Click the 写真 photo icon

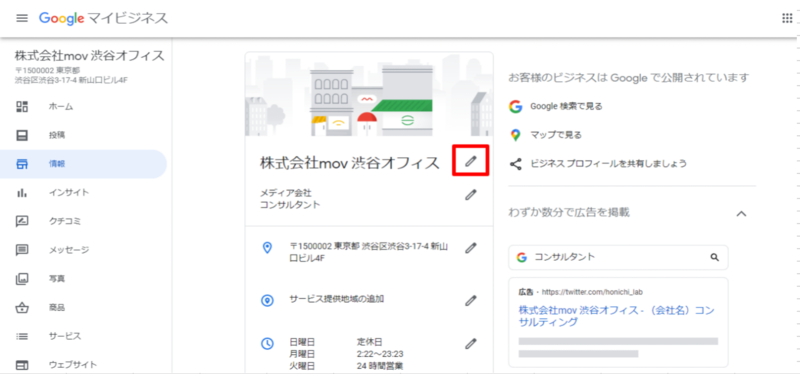pyautogui.click(x=22, y=279)
